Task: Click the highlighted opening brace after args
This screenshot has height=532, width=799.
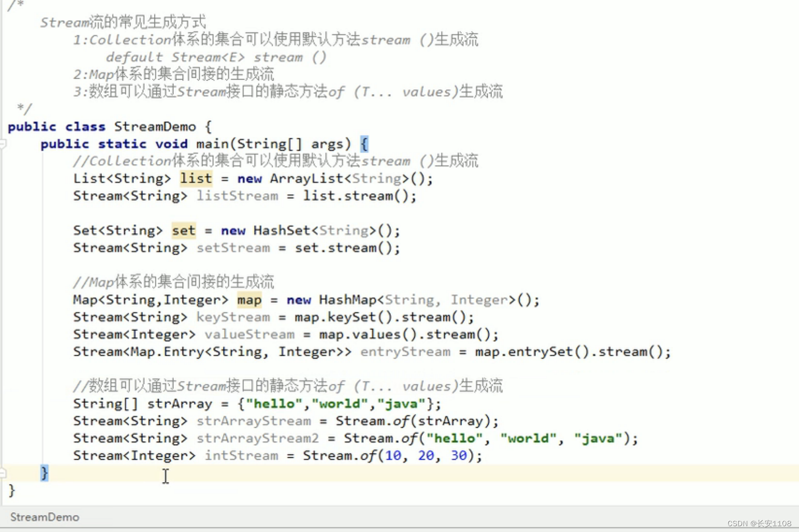Action: click(364, 144)
